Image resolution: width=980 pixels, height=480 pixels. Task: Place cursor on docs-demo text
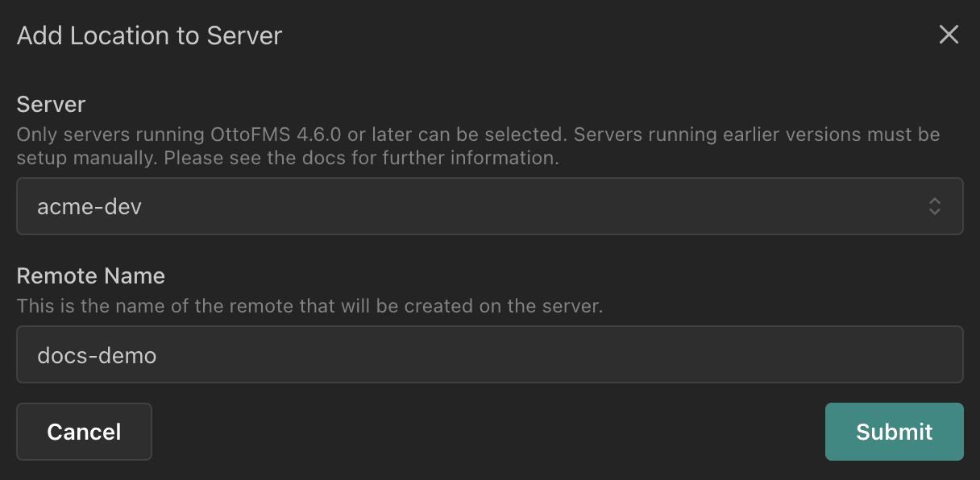pyautogui.click(x=97, y=355)
